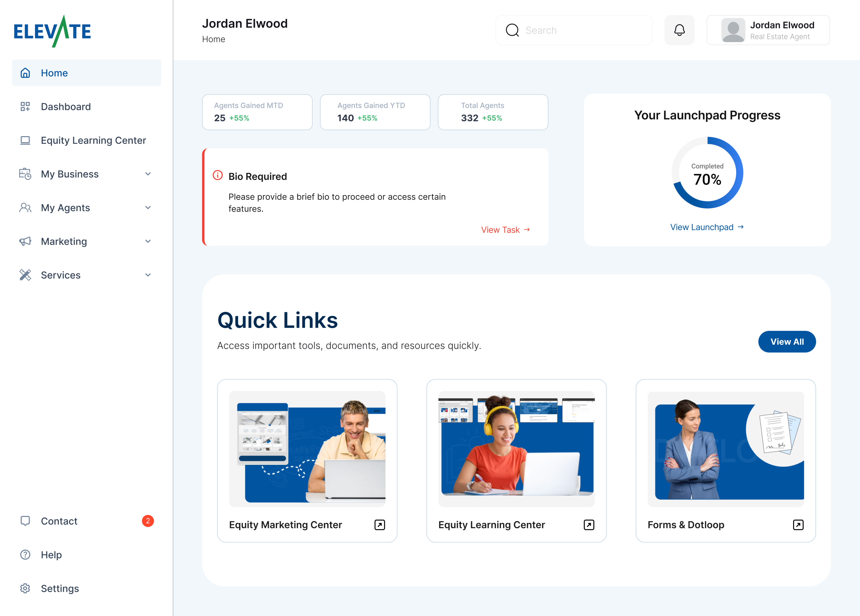
Task: Click the Equity Marketing Center card title
Action: tap(286, 525)
